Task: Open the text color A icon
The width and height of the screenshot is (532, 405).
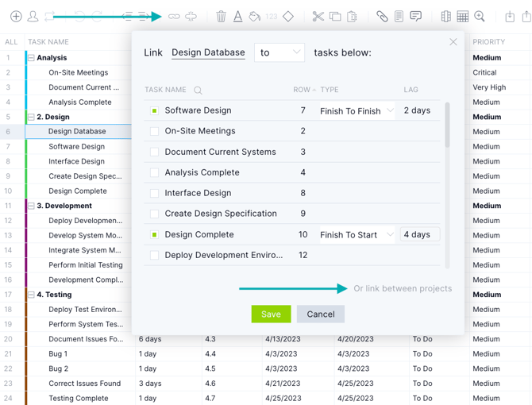Action: (238, 17)
